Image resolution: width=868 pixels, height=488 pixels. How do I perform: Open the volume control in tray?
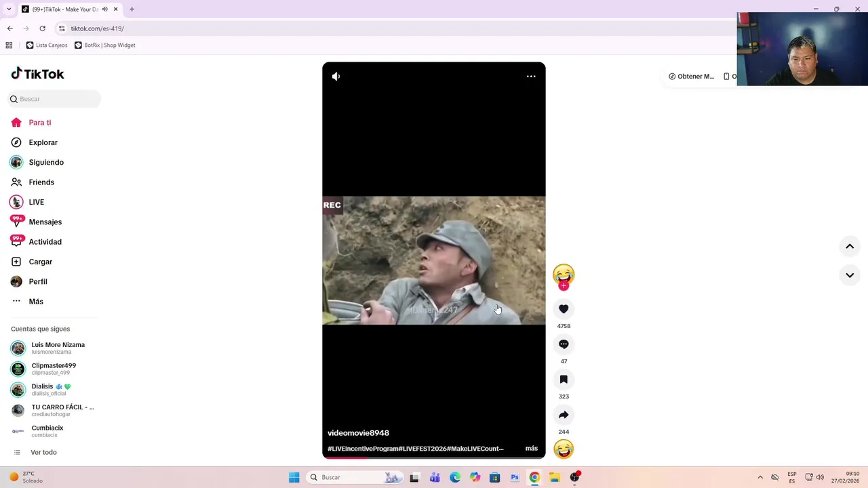click(x=821, y=477)
